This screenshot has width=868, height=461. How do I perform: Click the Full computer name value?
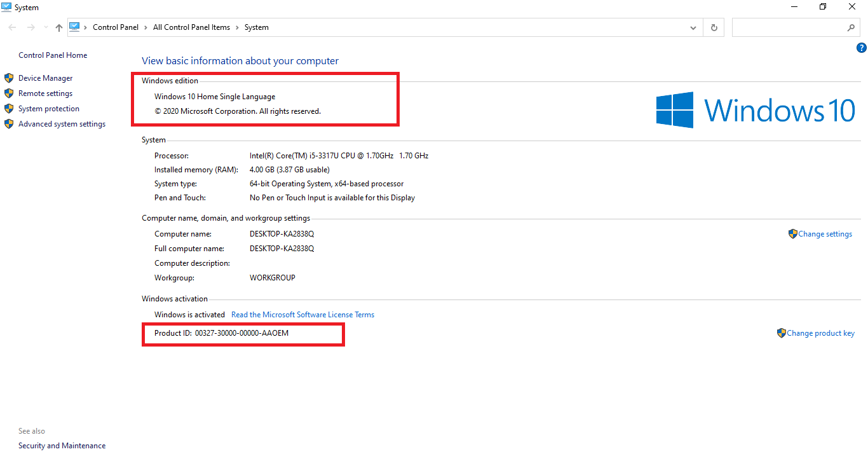tap(282, 249)
